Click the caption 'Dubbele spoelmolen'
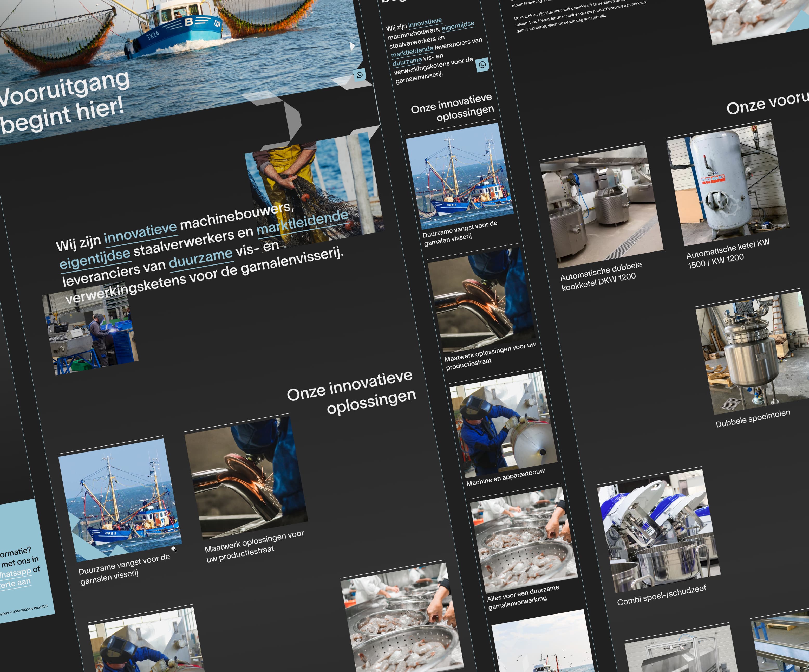The width and height of the screenshot is (809, 672). coord(753,418)
